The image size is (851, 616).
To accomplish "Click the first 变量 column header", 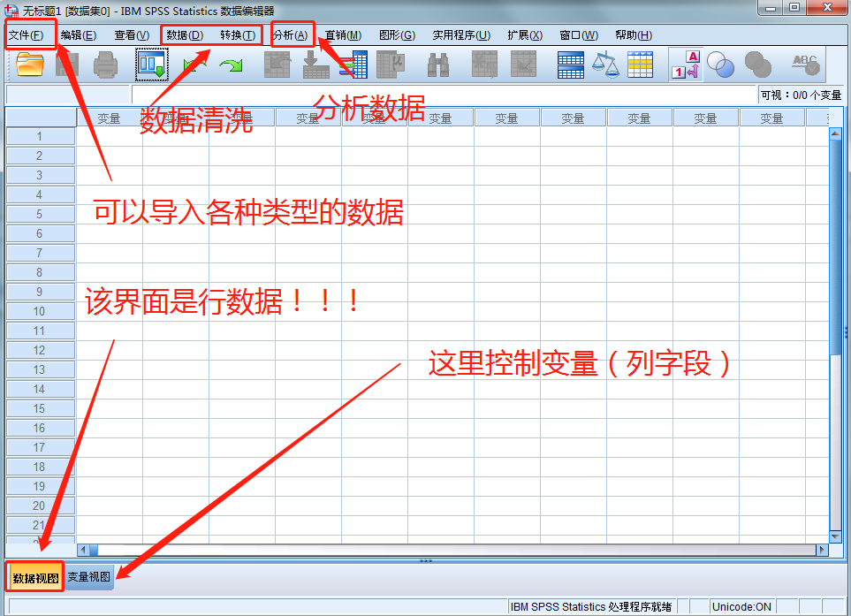I will pyautogui.click(x=109, y=118).
